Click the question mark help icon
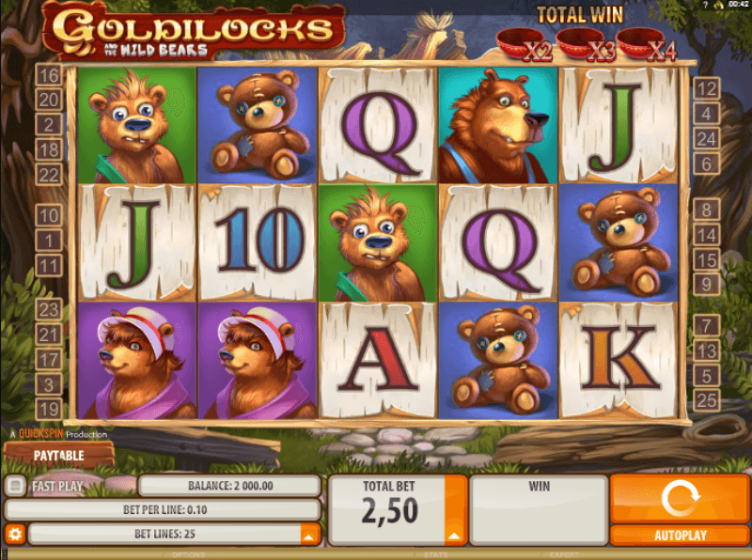 click(x=705, y=5)
